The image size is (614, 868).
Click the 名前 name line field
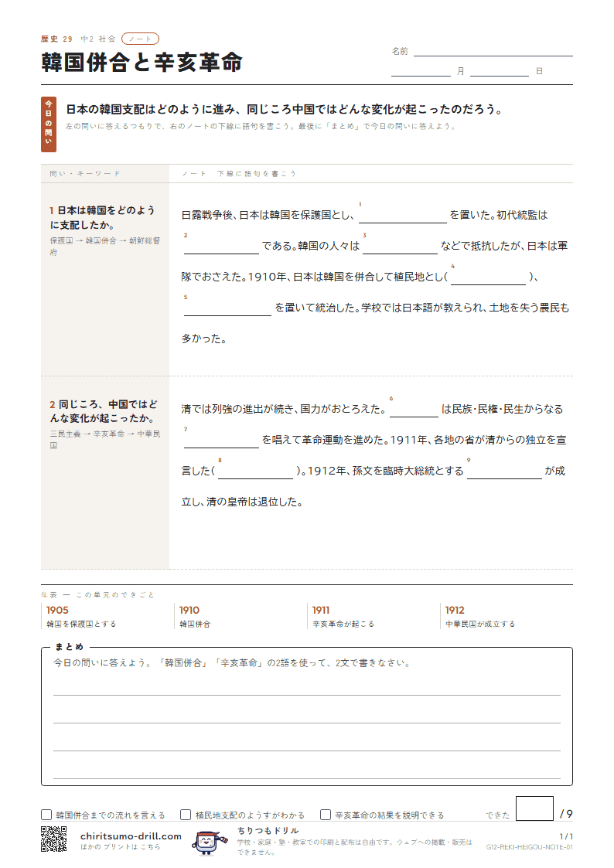493,51
